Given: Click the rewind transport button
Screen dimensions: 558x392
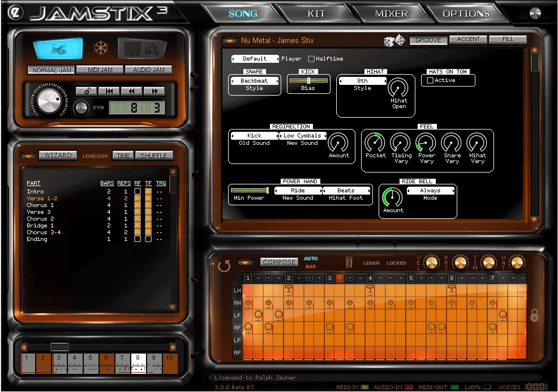Looking at the screenshot, I should tap(131, 91).
